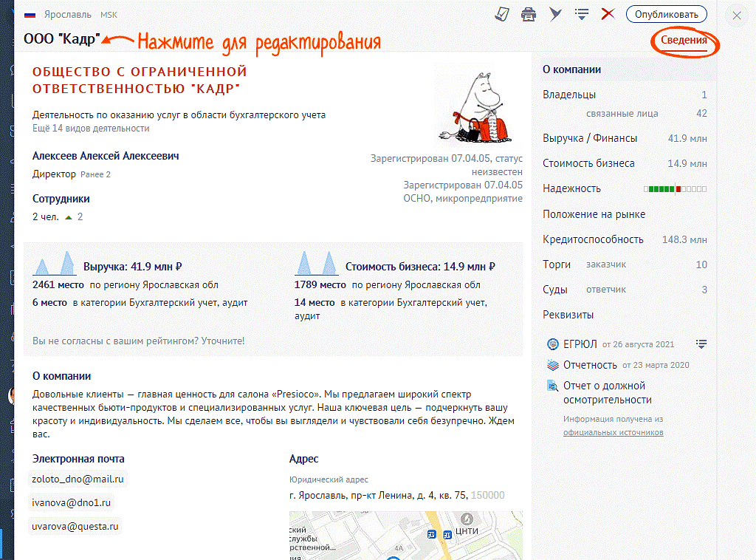
Task: Click the checkmark document icon in top toolbar
Action: (503, 14)
